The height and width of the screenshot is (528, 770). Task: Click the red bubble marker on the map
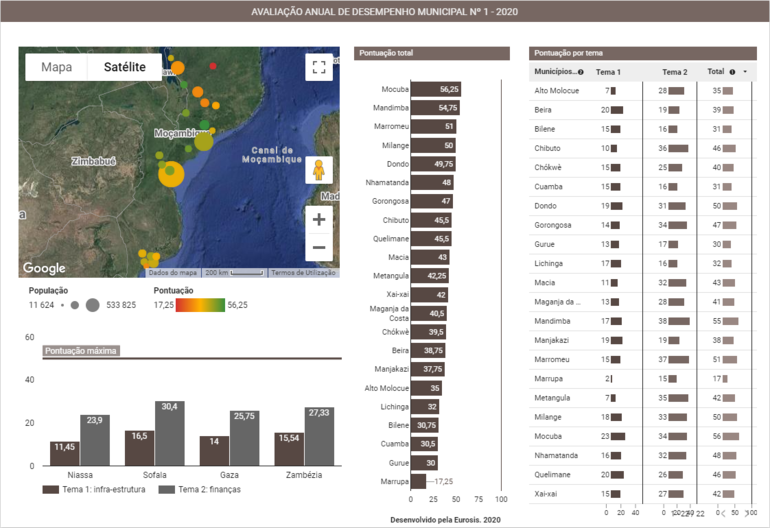213,65
